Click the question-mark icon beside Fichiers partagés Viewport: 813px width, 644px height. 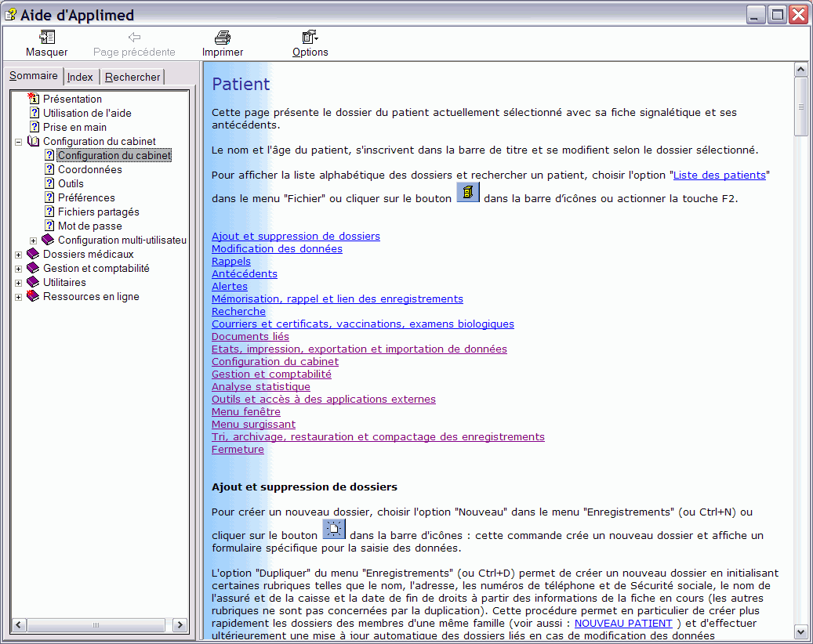pyautogui.click(x=49, y=212)
